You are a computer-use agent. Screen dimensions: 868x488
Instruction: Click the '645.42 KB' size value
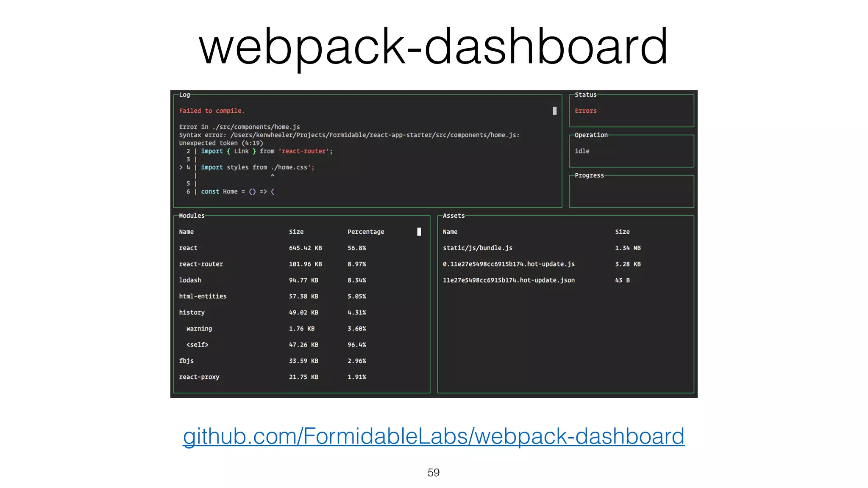(306, 248)
